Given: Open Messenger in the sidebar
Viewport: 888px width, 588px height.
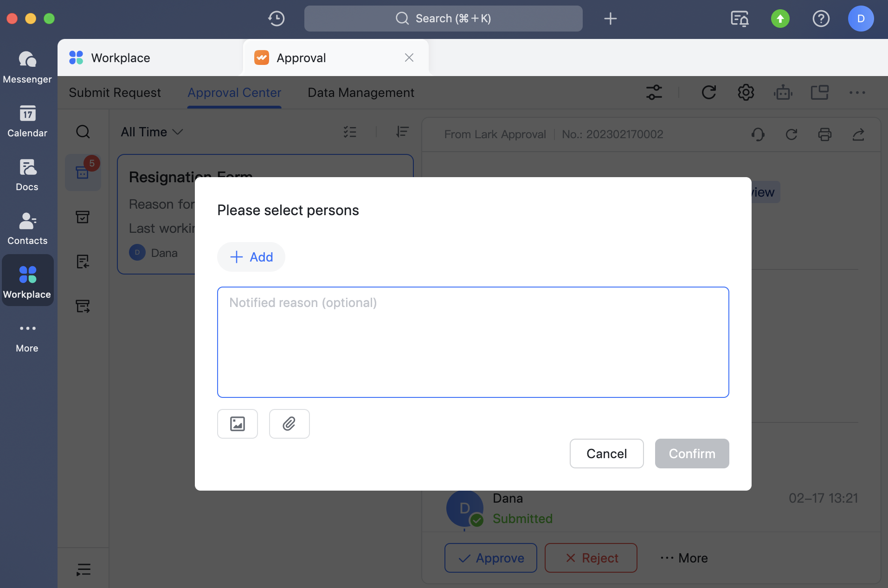Looking at the screenshot, I should (x=27, y=68).
